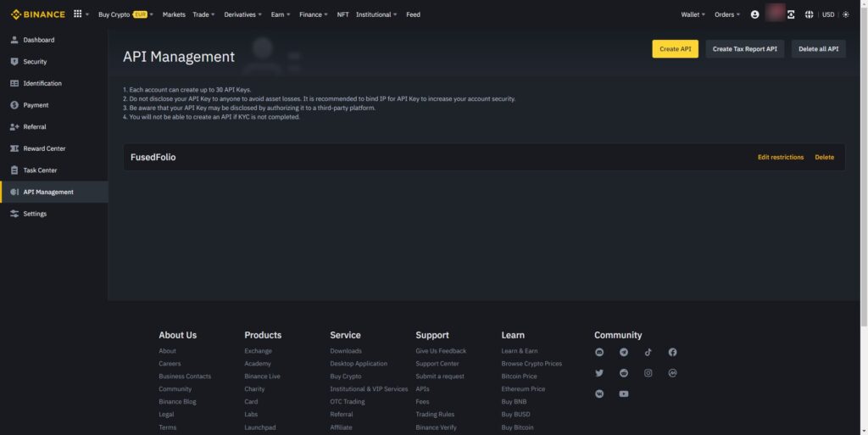Open the Bitcoin Price footer link
Viewport: 868px width, 435px height.
pos(520,376)
